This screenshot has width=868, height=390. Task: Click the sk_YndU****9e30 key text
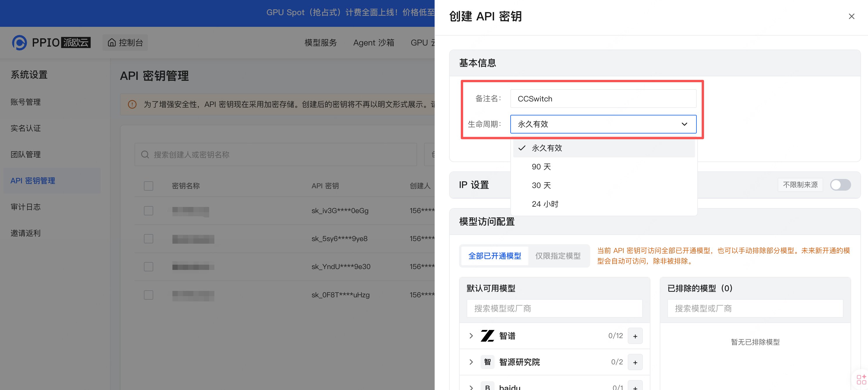341,267
